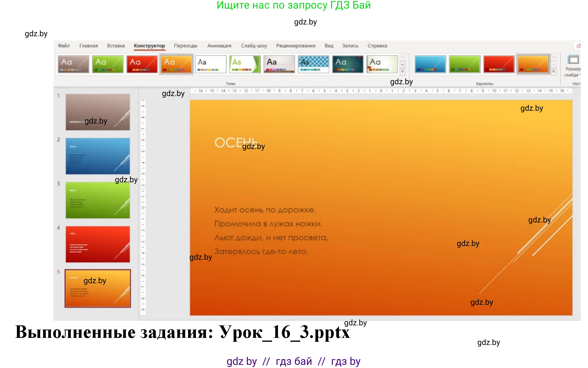Apply the dark teal theme
The width and height of the screenshot is (588, 368).
[x=348, y=64]
